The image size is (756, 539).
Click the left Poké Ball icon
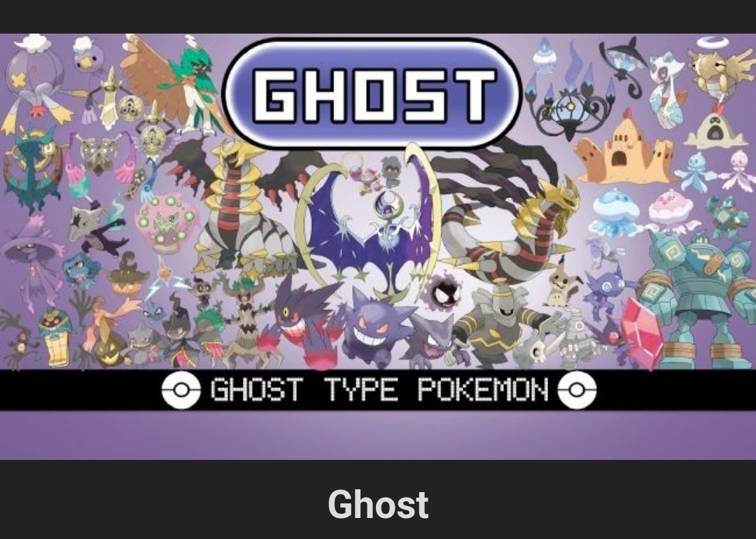[181, 389]
